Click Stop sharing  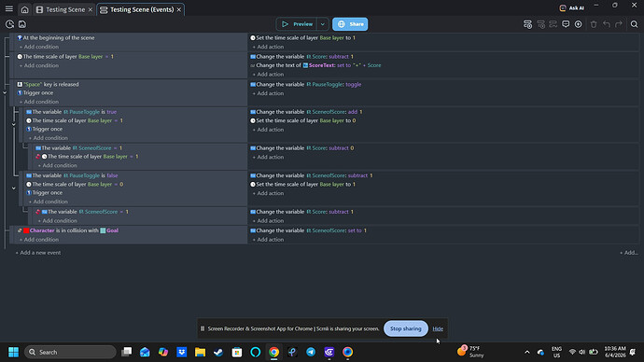coord(406,328)
